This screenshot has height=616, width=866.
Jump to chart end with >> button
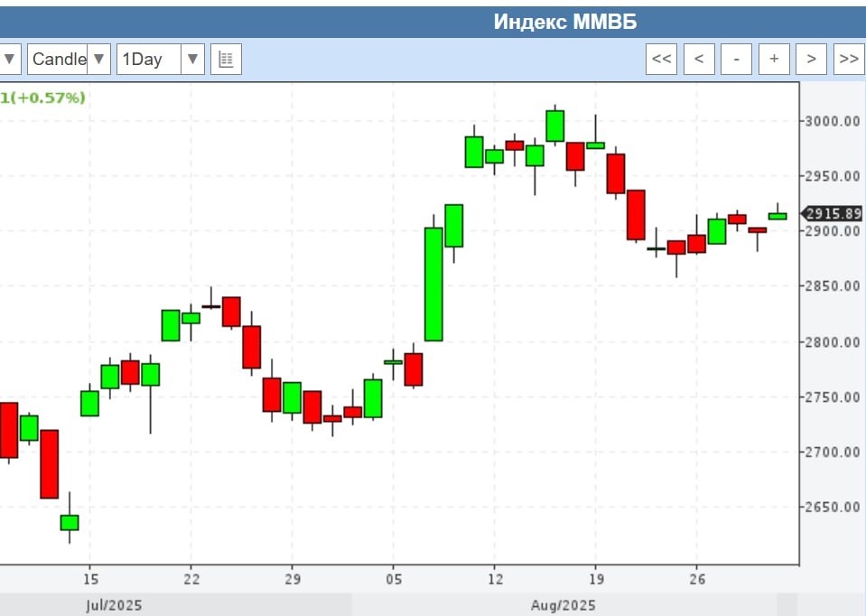(x=849, y=59)
